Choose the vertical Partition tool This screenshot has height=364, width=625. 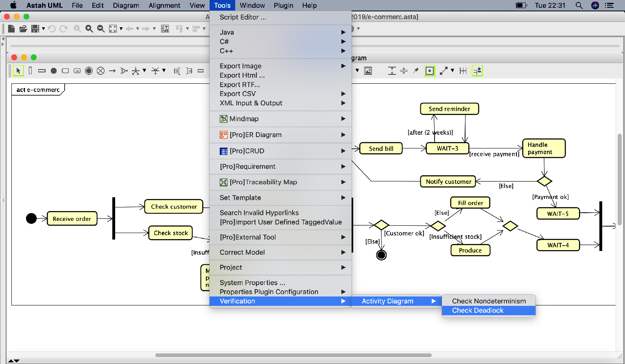point(30,70)
